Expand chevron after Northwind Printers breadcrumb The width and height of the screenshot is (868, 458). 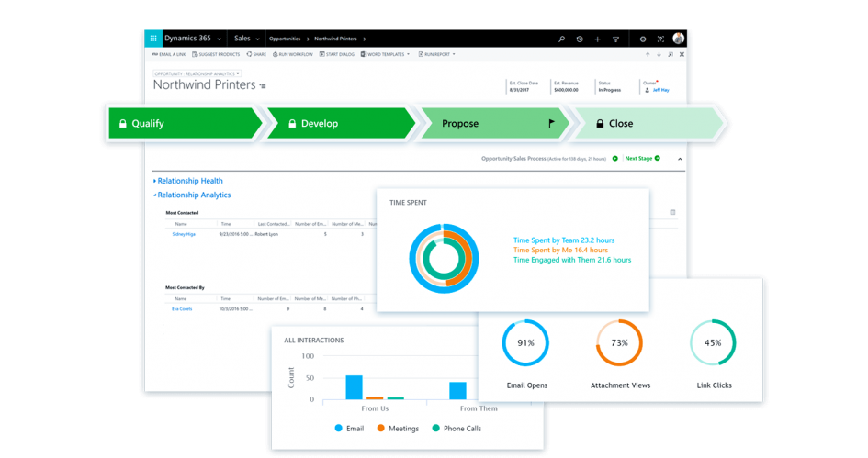(x=365, y=39)
